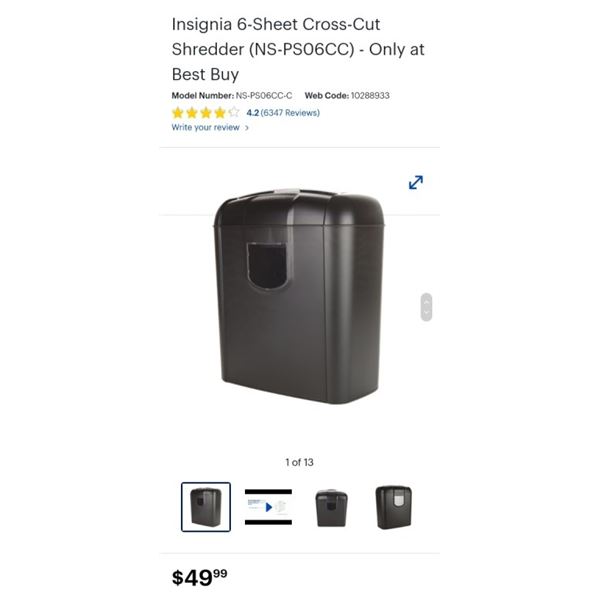Select the first shredder thumbnail
Screen dimensions: 600x600
(206, 507)
